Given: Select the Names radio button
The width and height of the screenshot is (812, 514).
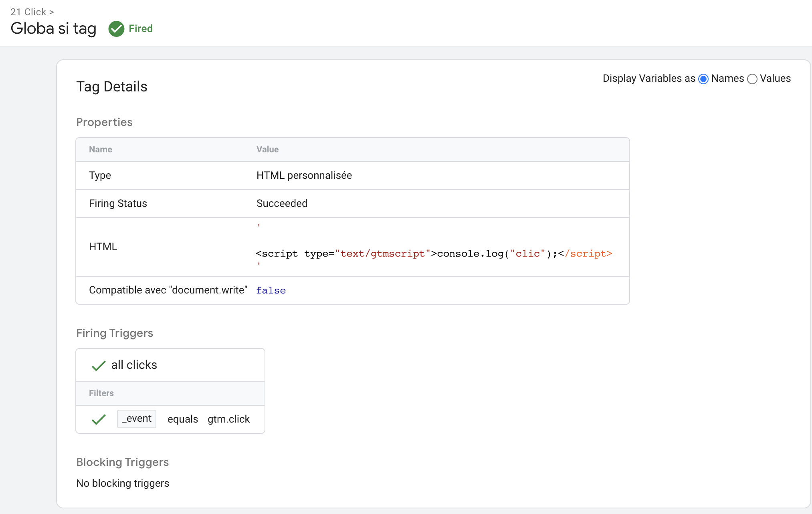Looking at the screenshot, I should pyautogui.click(x=703, y=79).
